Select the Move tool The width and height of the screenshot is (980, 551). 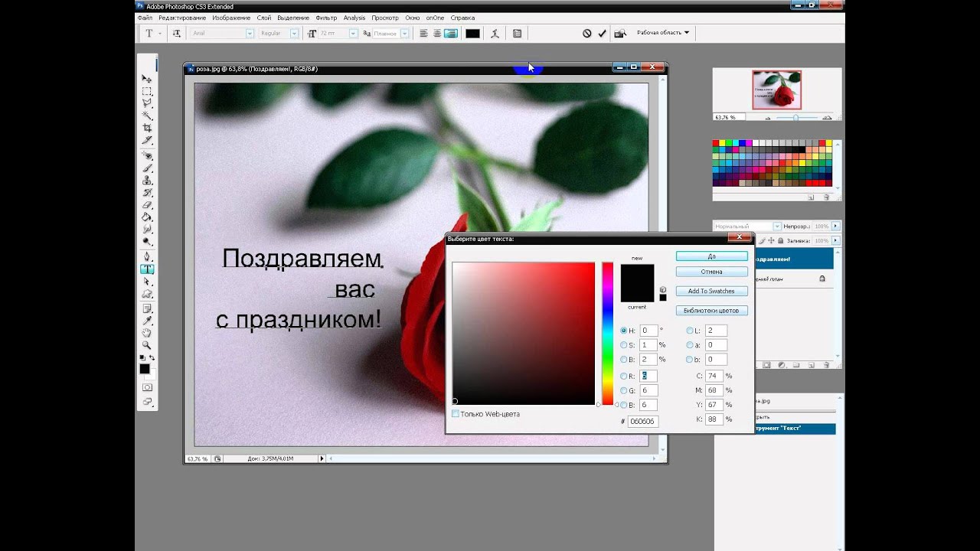pyautogui.click(x=146, y=79)
